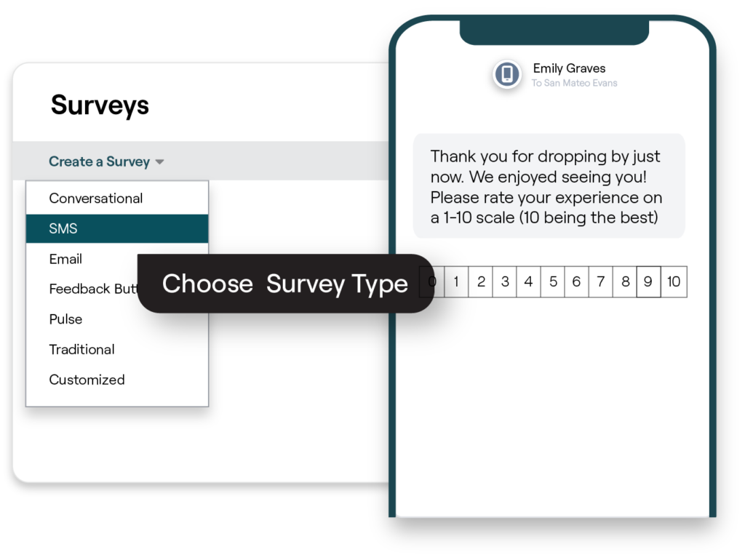
Task: Select rating box 5 on the scale
Action: (x=552, y=281)
